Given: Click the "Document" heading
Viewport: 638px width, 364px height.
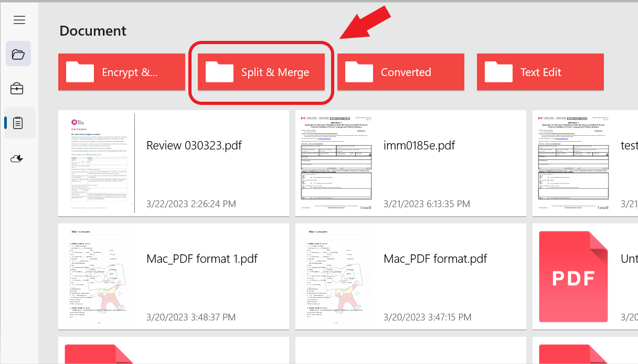Looking at the screenshot, I should [93, 31].
